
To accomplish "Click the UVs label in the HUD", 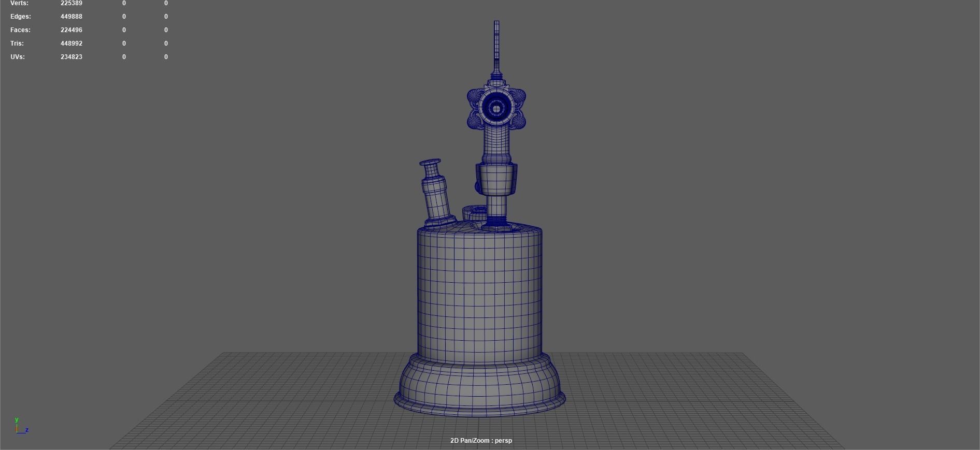I will tap(18, 57).
